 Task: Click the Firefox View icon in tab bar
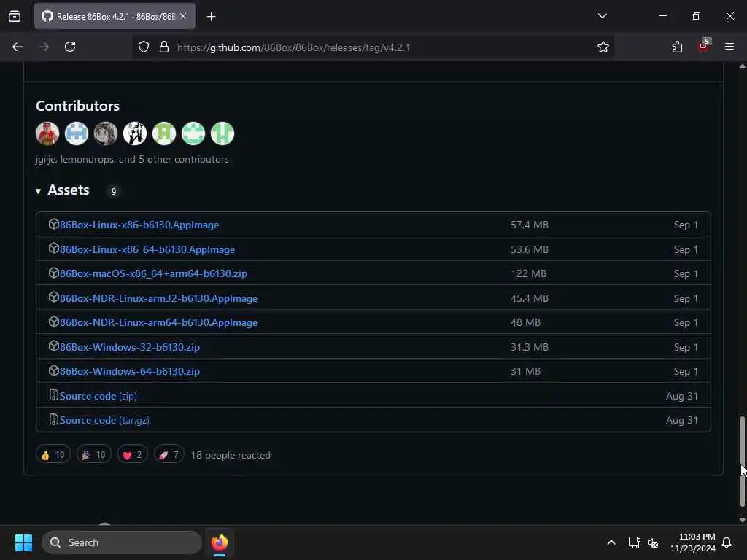(x=15, y=16)
